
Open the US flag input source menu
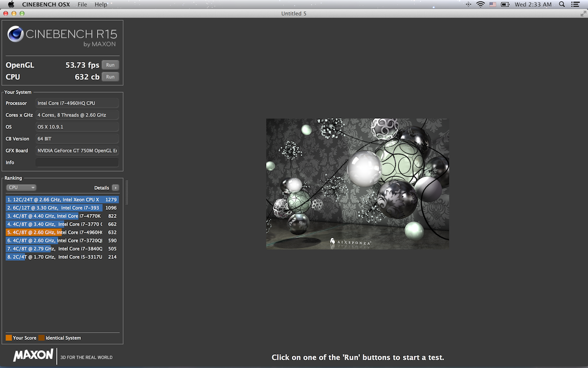pos(493,4)
